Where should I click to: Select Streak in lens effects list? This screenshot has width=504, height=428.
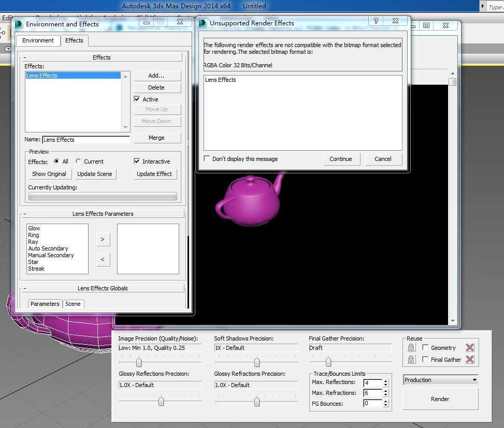(x=36, y=269)
